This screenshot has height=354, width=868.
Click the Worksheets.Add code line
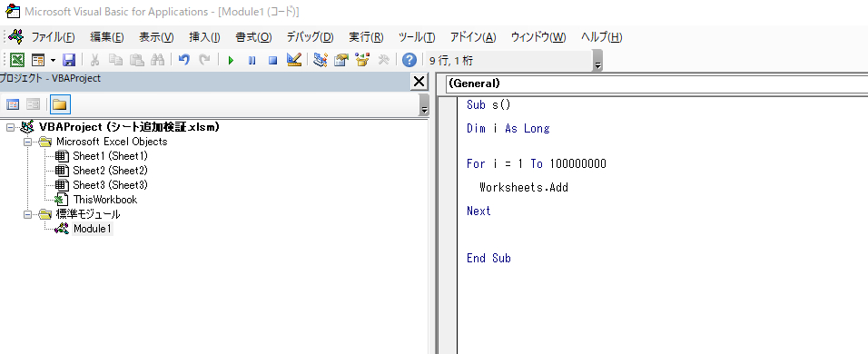[524, 188]
